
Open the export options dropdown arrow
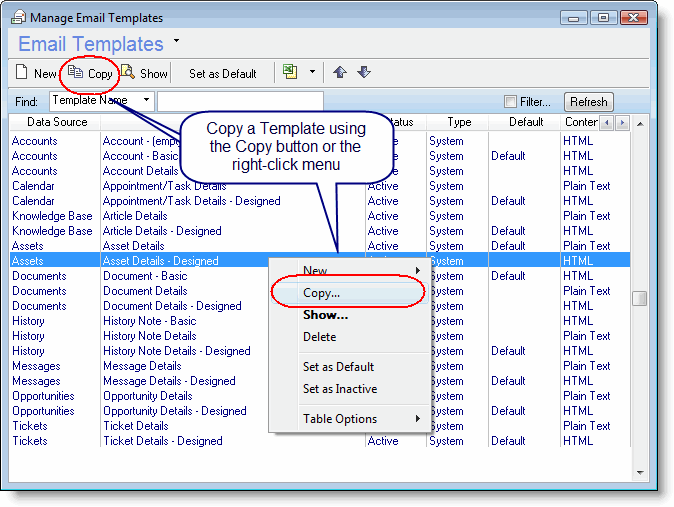point(312,73)
